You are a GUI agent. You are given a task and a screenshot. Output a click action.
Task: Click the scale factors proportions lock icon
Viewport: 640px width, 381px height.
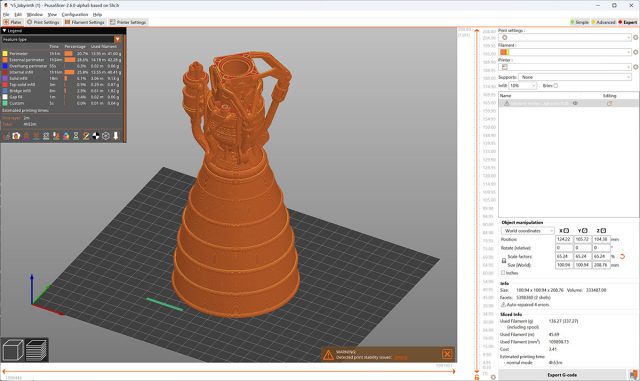click(504, 261)
